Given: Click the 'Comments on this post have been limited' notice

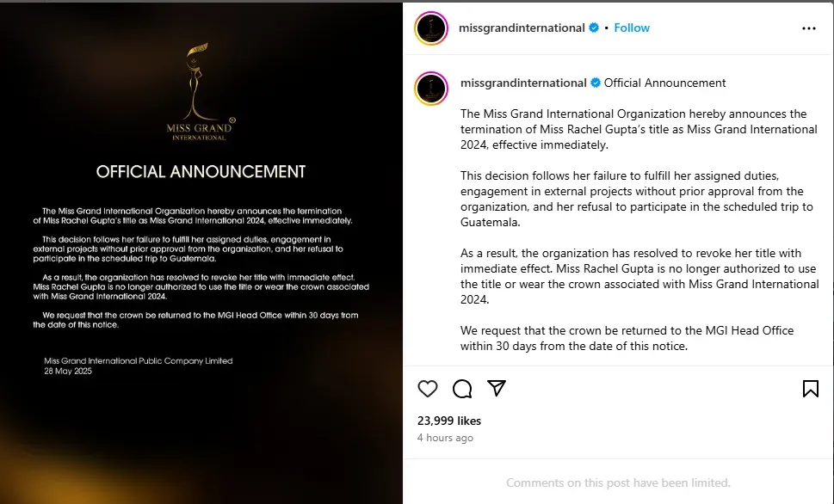Looking at the screenshot, I should [x=618, y=482].
